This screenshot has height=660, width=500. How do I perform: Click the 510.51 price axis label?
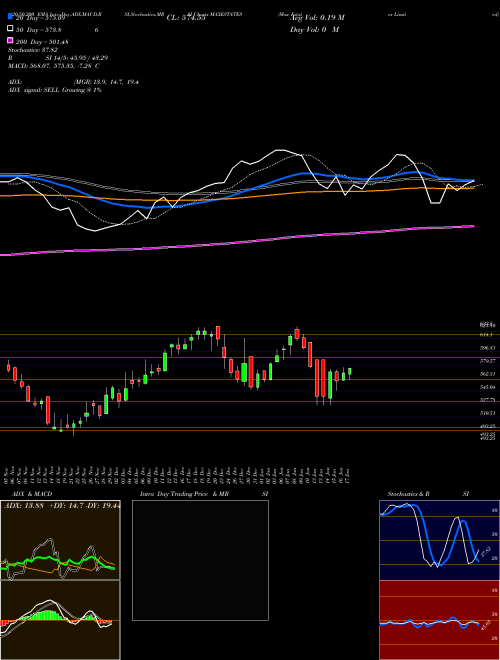tap(487, 413)
